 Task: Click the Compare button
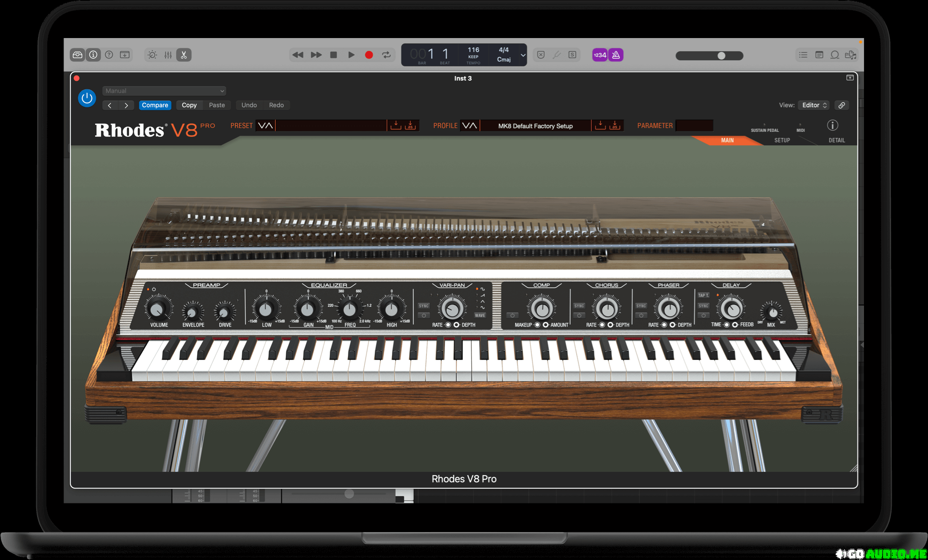(155, 105)
